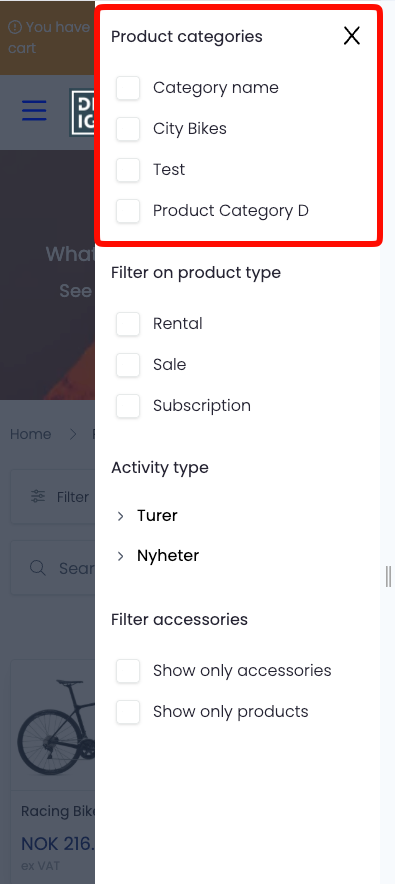Check the Category name checkbox
This screenshot has height=884, width=395.
tap(128, 88)
